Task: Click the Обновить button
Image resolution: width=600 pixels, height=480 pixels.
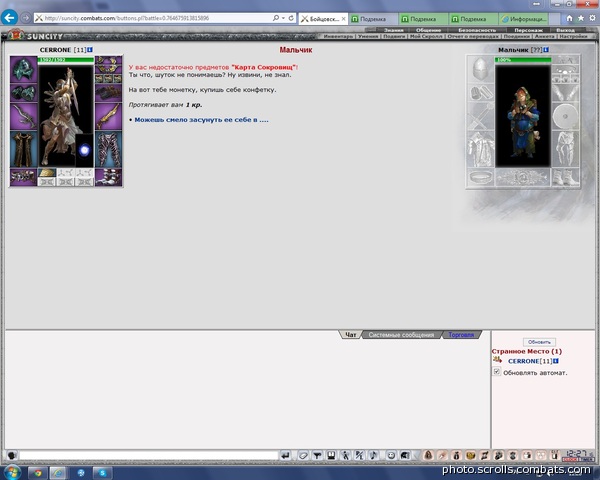Action: click(539, 342)
